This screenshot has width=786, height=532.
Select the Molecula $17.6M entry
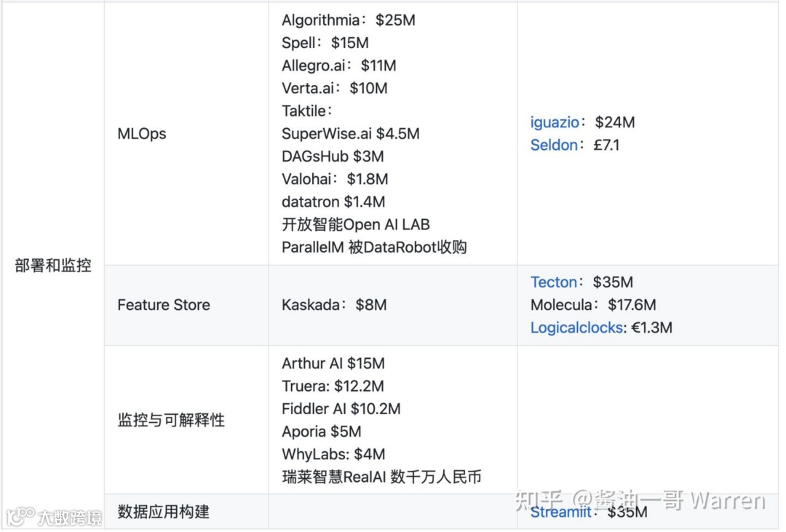(x=593, y=305)
